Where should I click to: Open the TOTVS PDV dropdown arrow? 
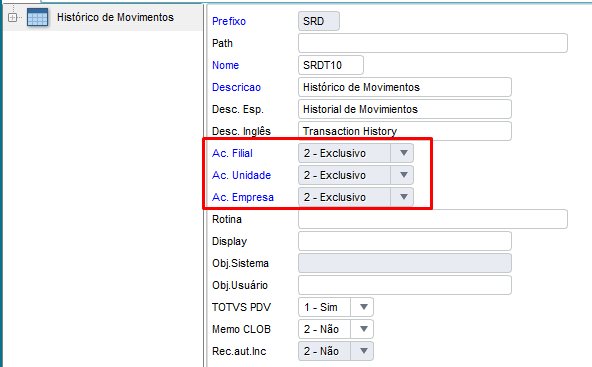click(363, 307)
